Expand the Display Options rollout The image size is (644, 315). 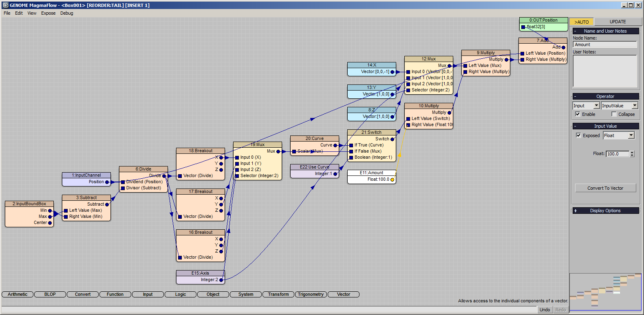606,211
